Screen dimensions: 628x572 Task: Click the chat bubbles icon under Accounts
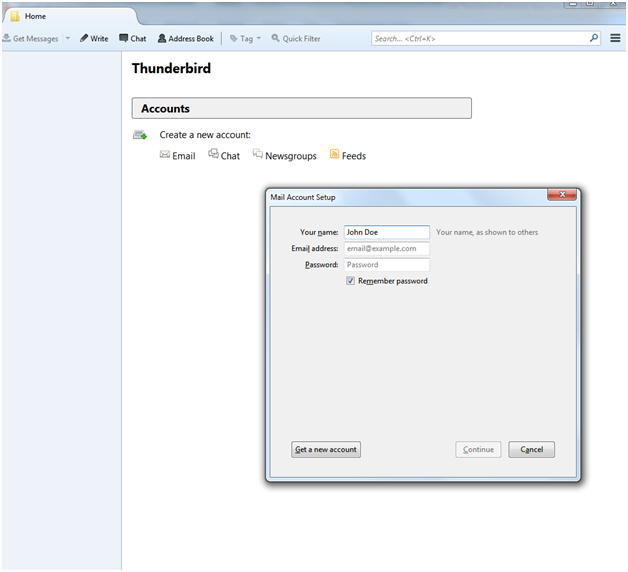pos(213,154)
